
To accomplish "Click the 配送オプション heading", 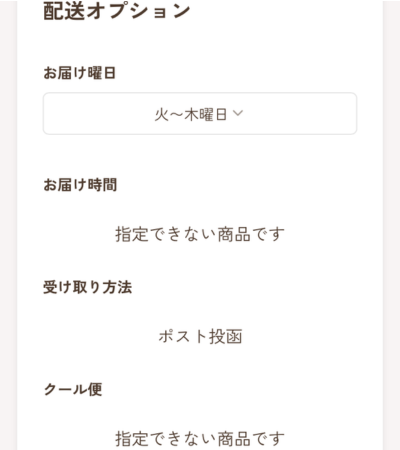I will [117, 10].
